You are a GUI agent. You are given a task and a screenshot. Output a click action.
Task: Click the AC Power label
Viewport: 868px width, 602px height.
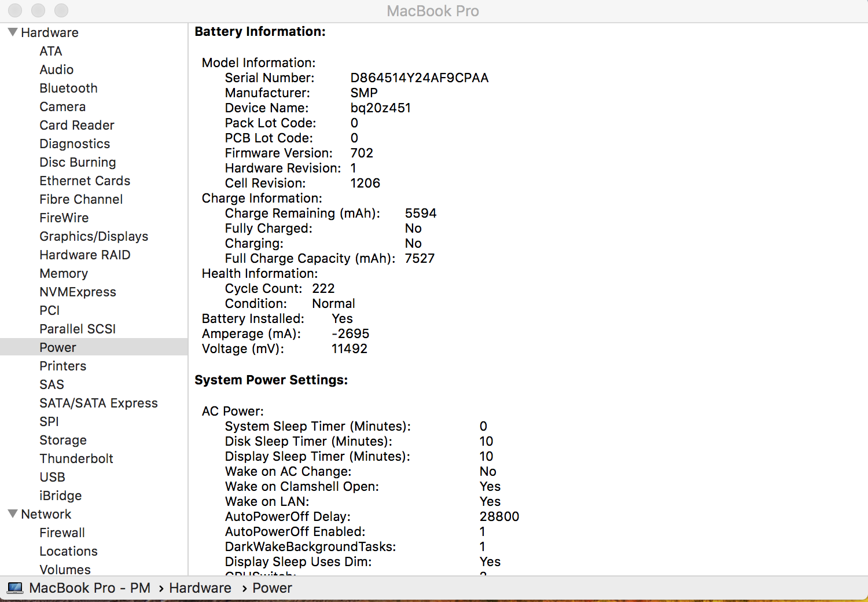coord(233,411)
